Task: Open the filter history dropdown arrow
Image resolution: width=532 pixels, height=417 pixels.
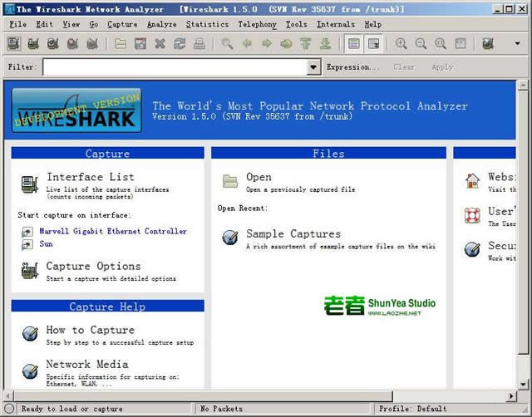Action: coord(313,67)
